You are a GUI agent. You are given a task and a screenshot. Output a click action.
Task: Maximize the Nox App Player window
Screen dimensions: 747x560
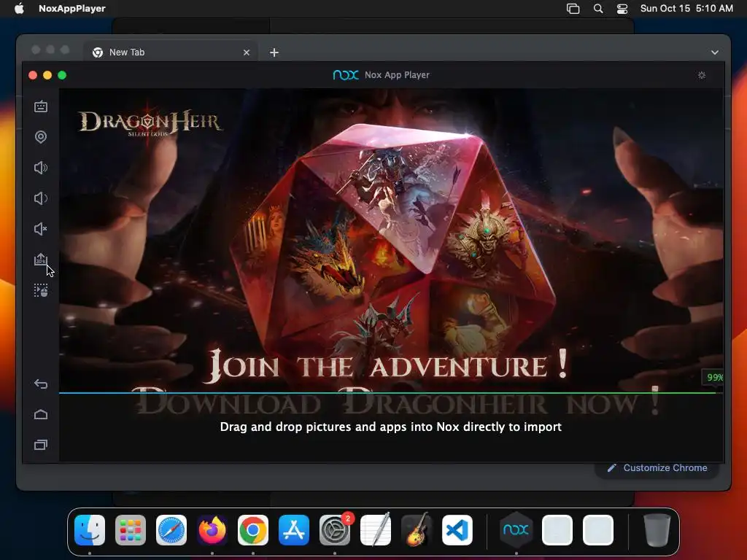point(62,75)
